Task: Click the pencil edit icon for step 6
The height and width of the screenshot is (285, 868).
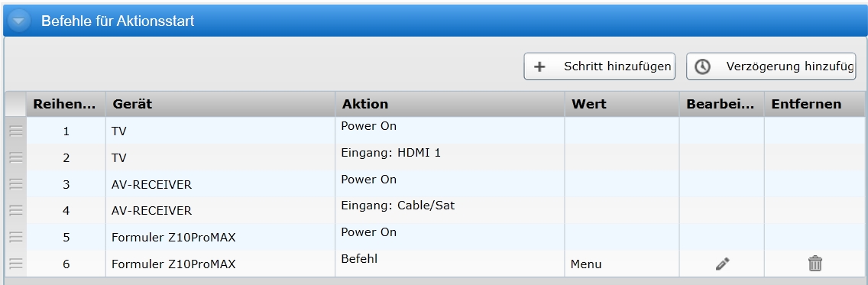Action: (722, 264)
